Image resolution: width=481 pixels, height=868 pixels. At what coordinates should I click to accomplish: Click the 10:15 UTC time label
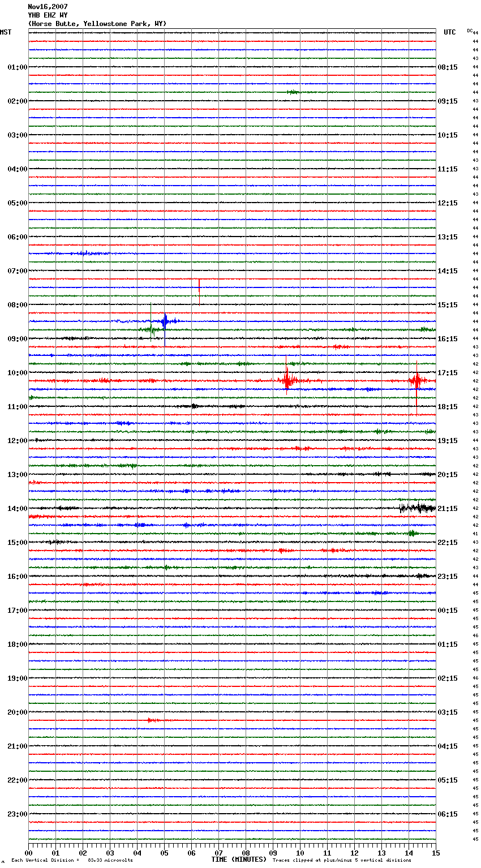448,135
